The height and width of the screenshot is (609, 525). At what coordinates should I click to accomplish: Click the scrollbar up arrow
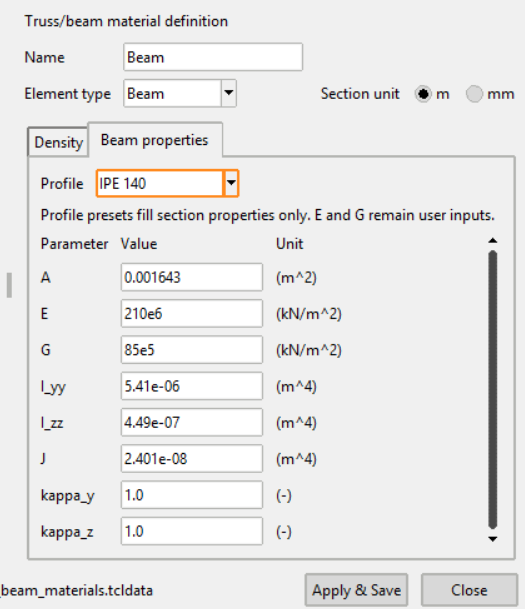pos(493,241)
